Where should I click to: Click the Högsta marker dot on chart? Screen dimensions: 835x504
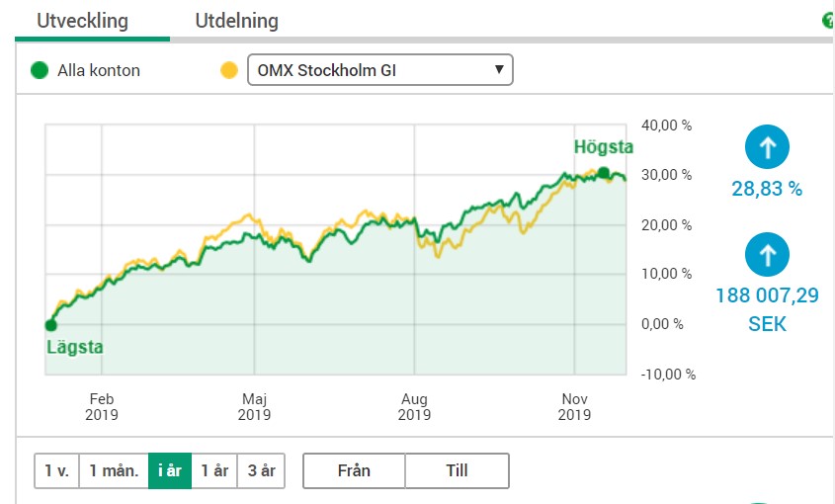[604, 173]
